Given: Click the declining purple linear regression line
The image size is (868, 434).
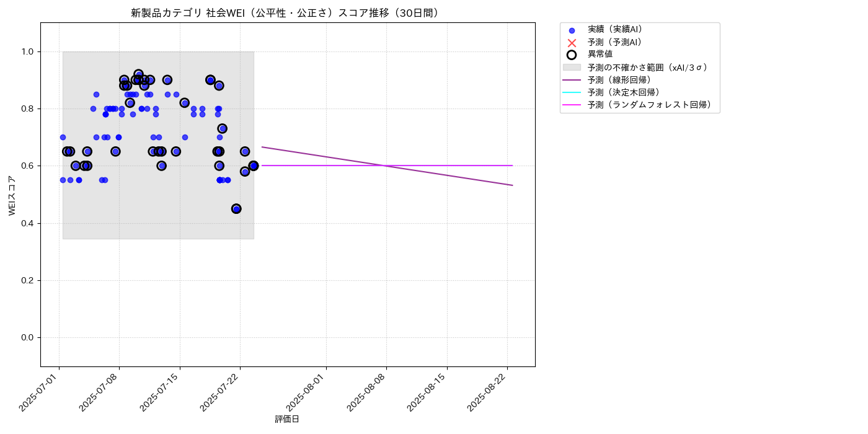Looking at the screenshot, I should point(387,166).
